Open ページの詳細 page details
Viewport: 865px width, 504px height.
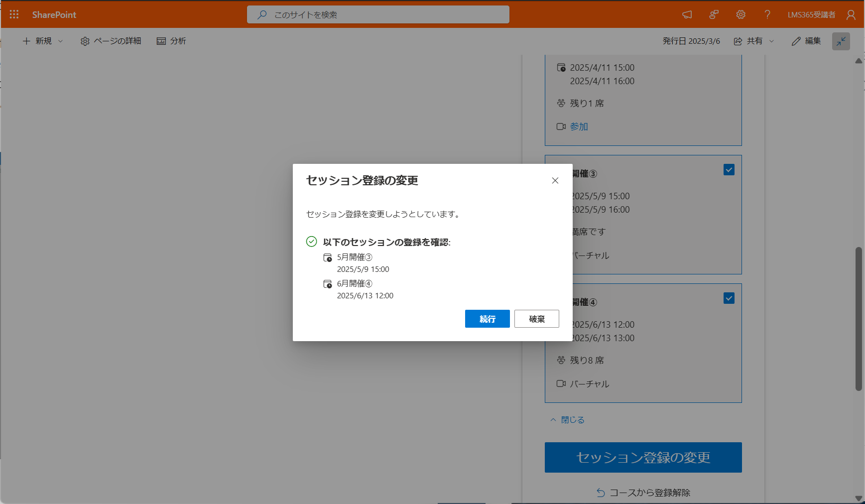coord(111,41)
